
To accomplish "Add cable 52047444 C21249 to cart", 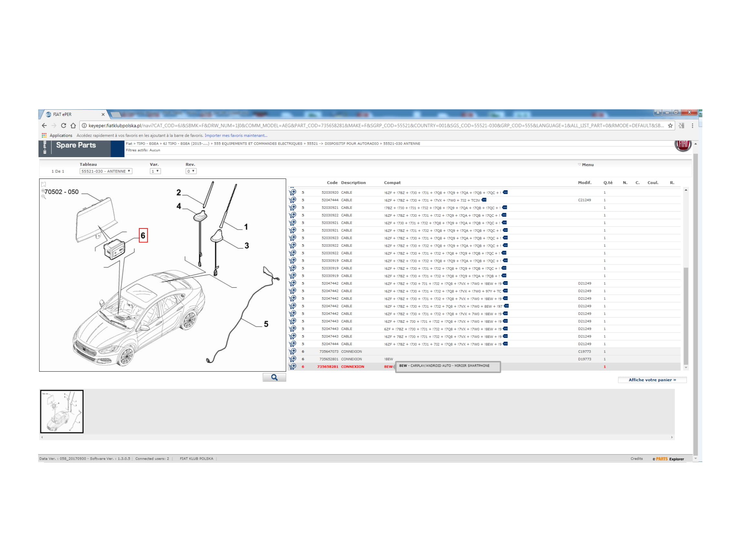I will click(293, 200).
